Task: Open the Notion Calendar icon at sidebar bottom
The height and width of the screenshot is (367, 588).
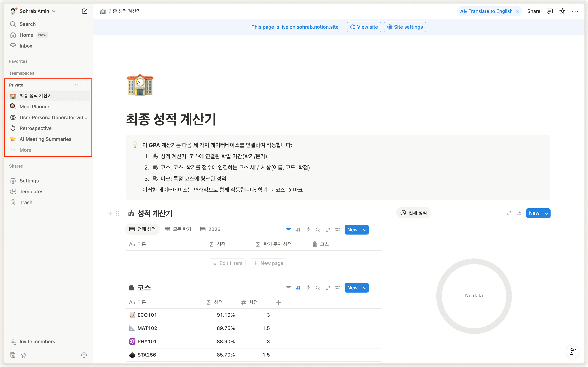Action: pyautogui.click(x=13, y=355)
